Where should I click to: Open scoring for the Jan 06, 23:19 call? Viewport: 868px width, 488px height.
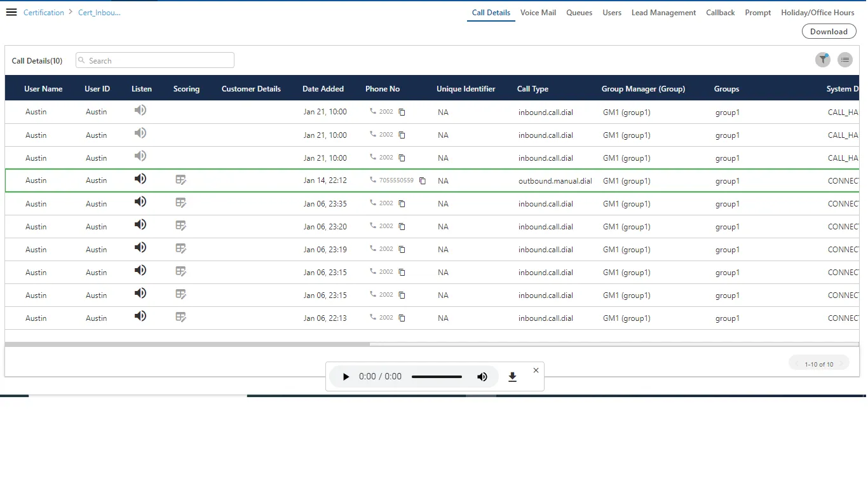[x=181, y=249]
